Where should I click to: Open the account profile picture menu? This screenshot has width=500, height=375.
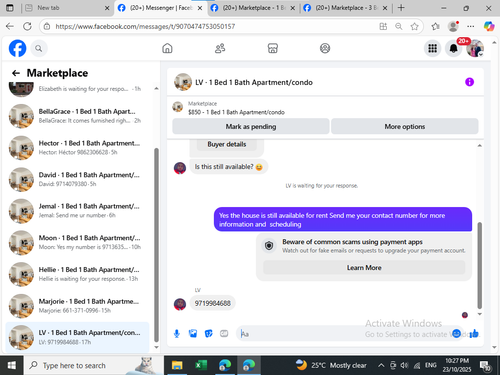[x=475, y=49]
